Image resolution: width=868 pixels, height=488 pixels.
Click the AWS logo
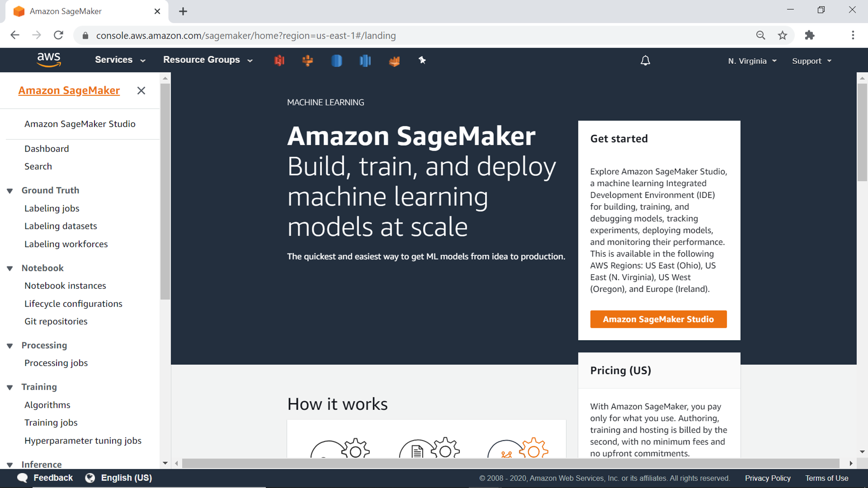49,60
